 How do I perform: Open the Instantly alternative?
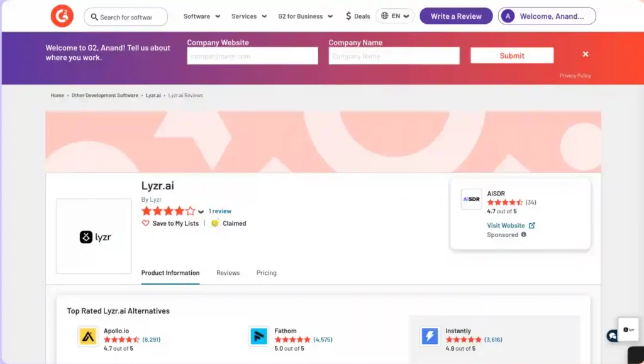(x=458, y=331)
